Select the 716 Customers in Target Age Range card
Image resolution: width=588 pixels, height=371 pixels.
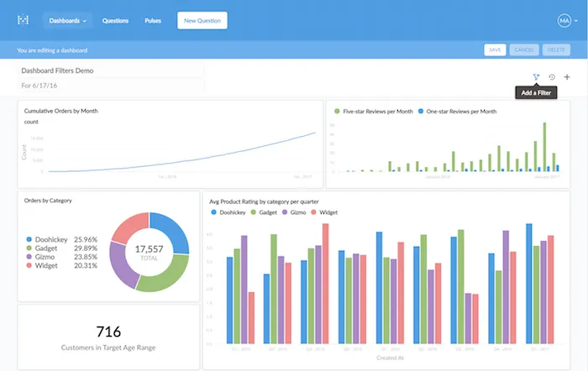109,337
